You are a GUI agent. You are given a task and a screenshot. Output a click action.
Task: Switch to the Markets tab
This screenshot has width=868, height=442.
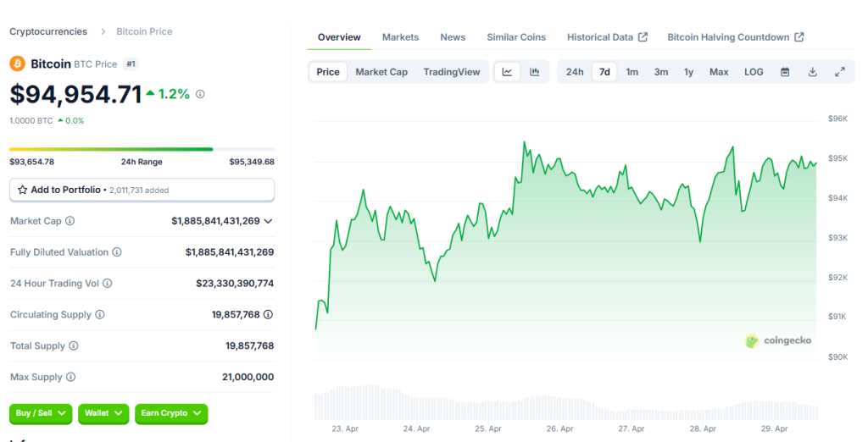[400, 37]
